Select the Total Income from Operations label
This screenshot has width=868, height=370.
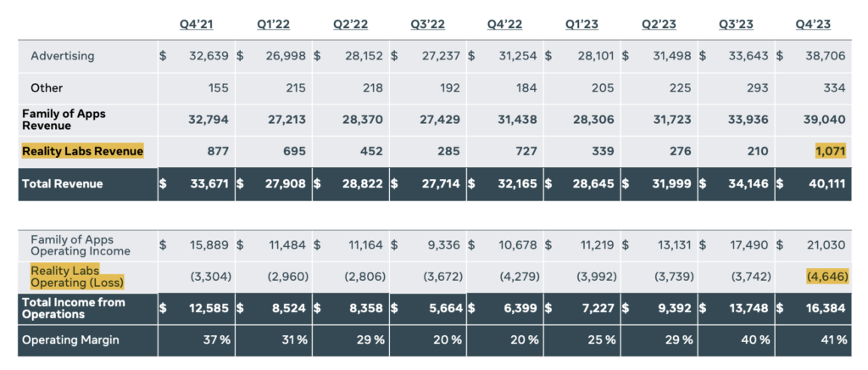[x=75, y=308]
